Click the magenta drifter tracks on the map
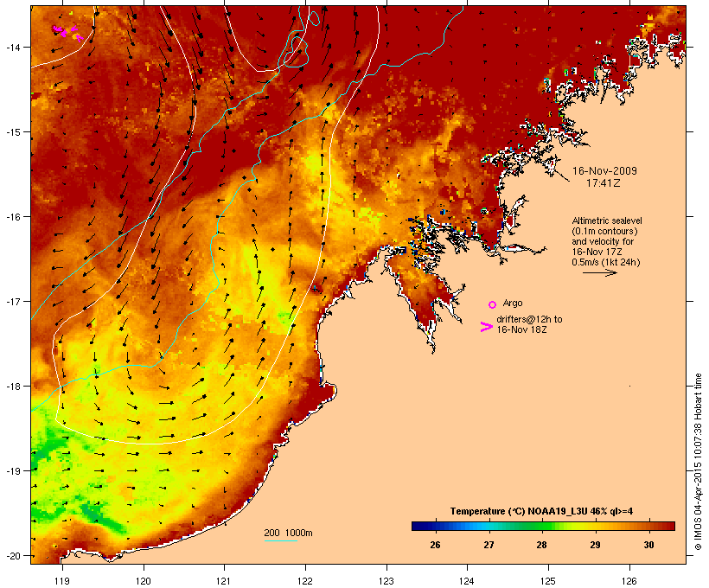The image size is (709, 588). click(67, 33)
